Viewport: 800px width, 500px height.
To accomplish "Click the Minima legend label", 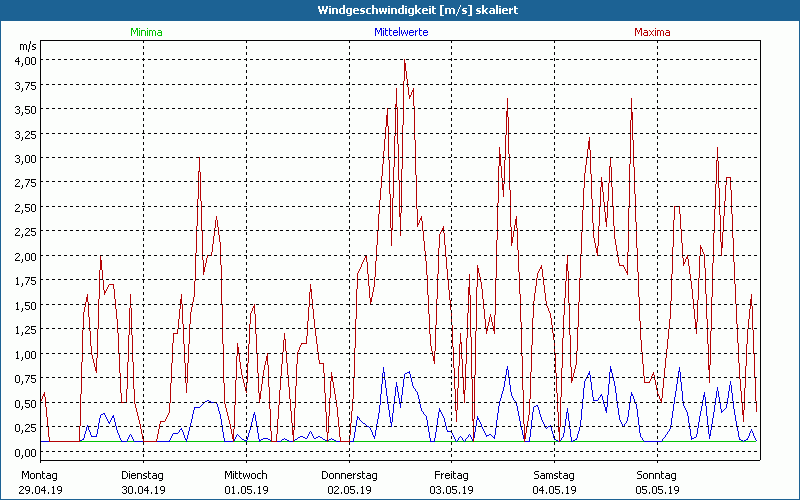I will click(145, 32).
